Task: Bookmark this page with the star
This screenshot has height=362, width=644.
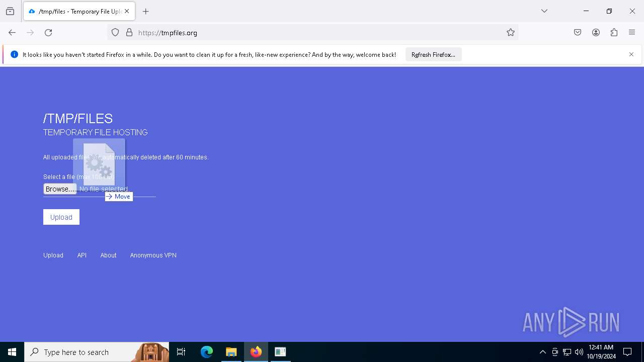Action: coord(511,33)
